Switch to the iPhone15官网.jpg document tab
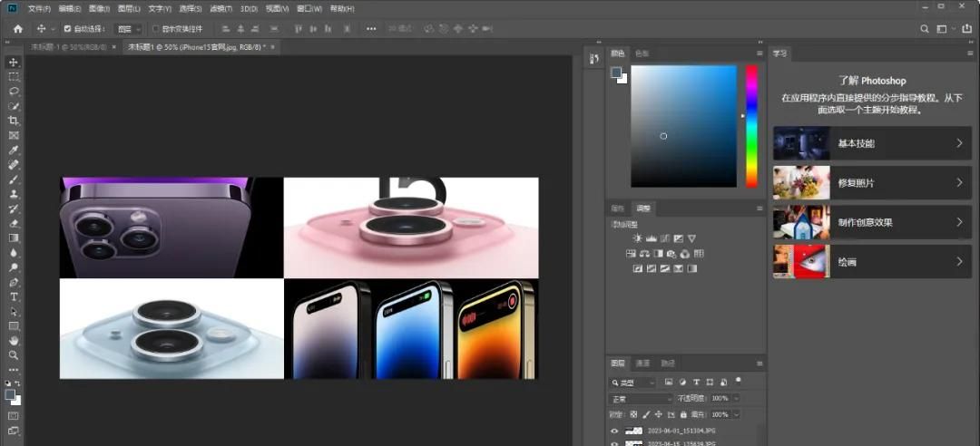The width and height of the screenshot is (980, 446). [196, 47]
